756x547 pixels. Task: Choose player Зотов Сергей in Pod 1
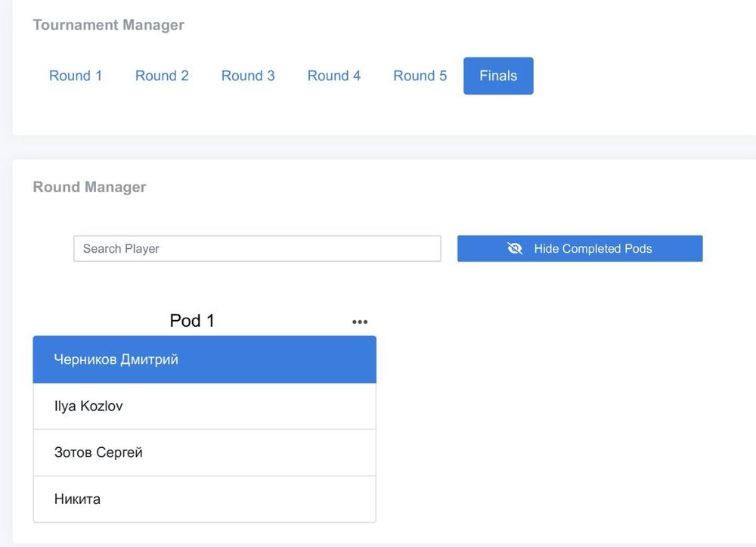pos(204,452)
